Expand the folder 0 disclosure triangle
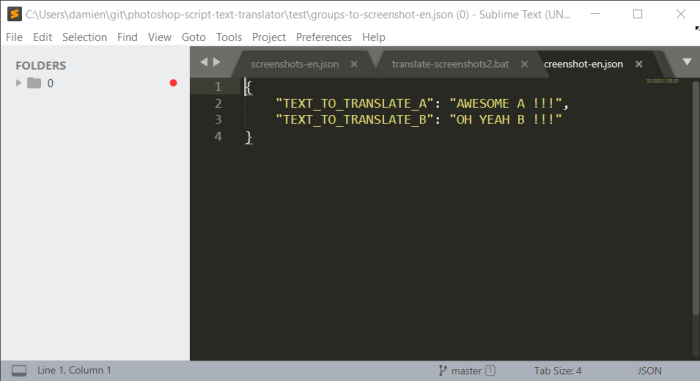This screenshot has width=700, height=381. [18, 83]
